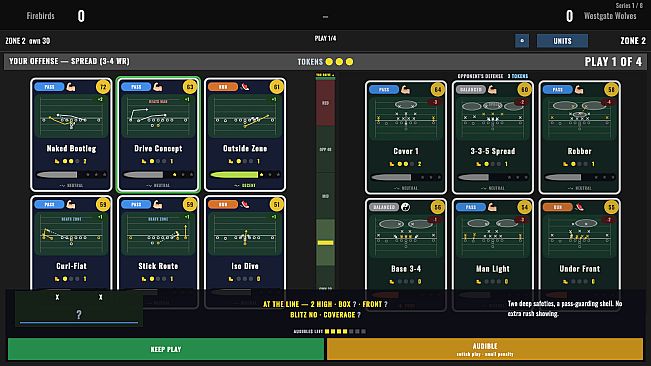Click the '3-3-5 Spread' card title
This screenshot has height=366, width=651.
coord(492,151)
